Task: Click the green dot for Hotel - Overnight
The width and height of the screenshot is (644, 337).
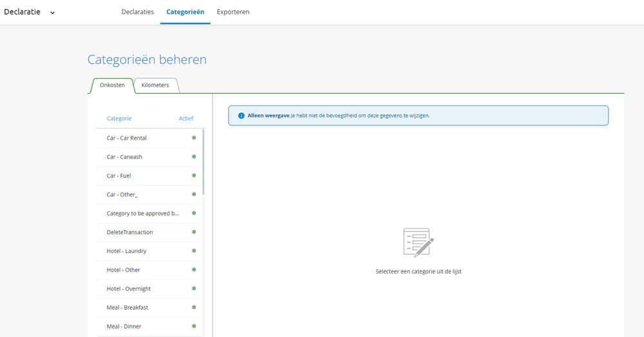Action: pos(194,289)
